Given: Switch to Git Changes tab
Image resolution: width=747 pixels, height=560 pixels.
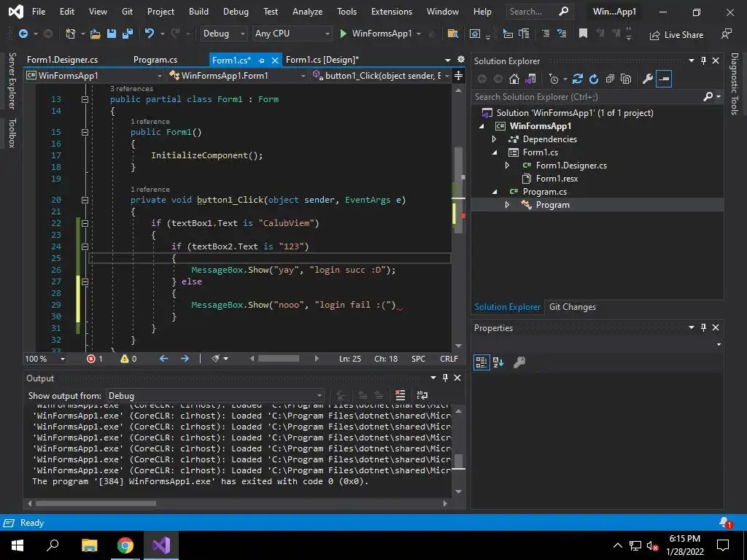Looking at the screenshot, I should click(x=572, y=307).
